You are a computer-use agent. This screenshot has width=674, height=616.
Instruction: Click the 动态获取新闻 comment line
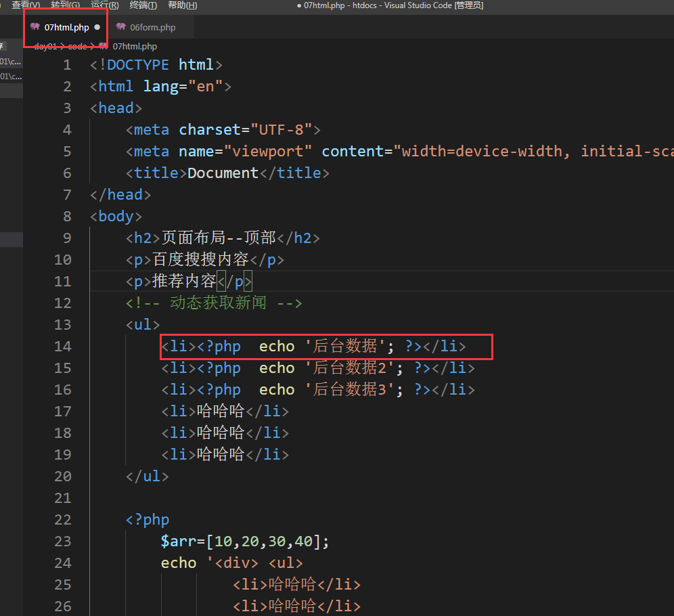point(214,303)
